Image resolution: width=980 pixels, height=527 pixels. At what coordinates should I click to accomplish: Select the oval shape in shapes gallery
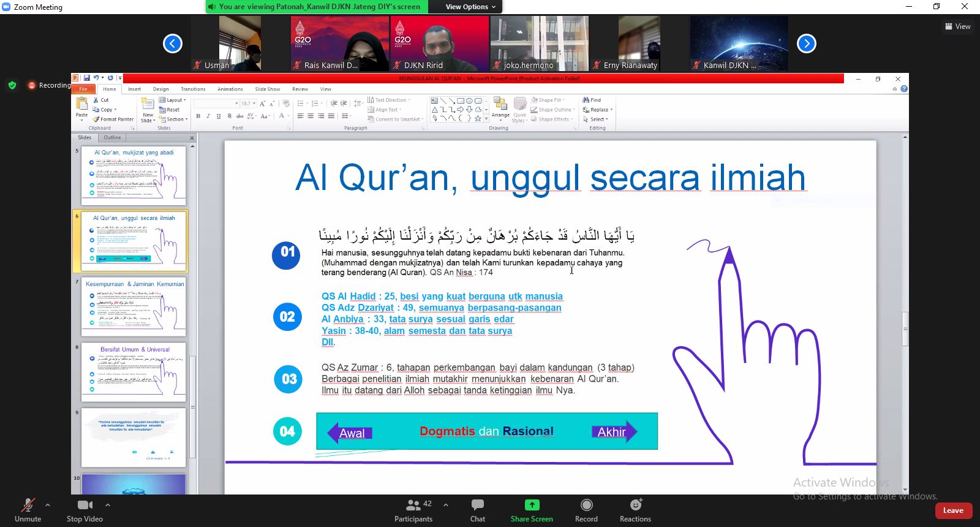click(469, 101)
